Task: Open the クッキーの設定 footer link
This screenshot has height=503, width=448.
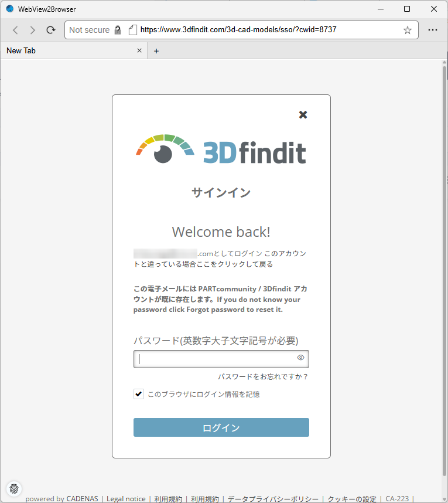Action: [352, 499]
